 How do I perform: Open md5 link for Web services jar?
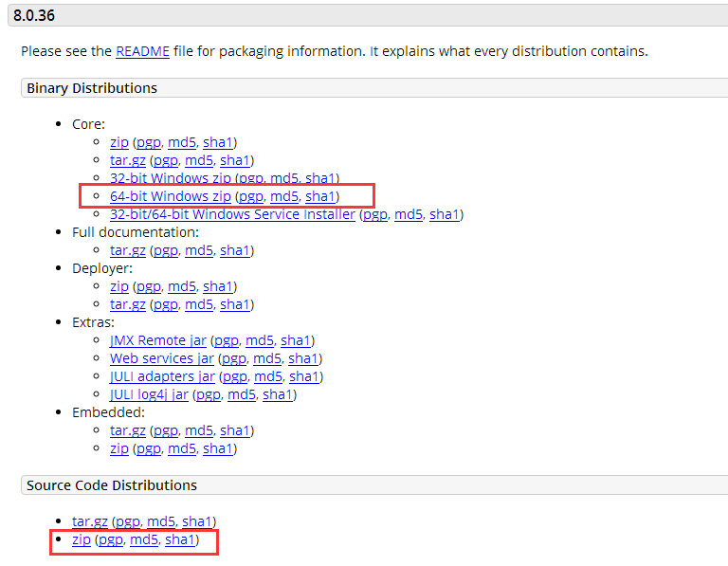coord(267,358)
